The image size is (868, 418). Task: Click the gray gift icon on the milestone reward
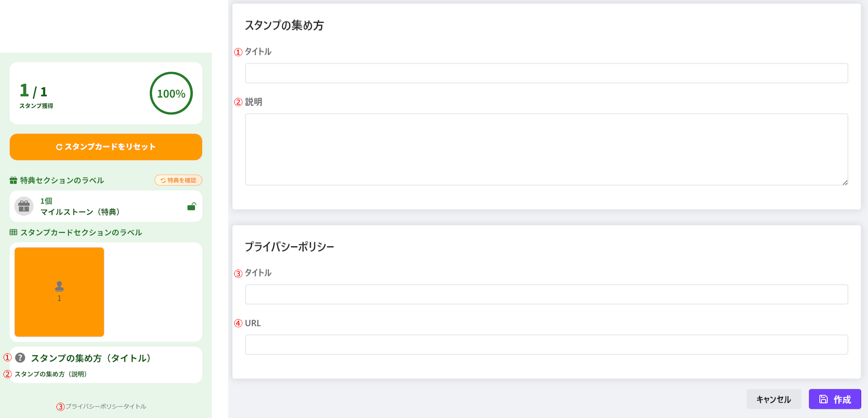[x=23, y=206]
